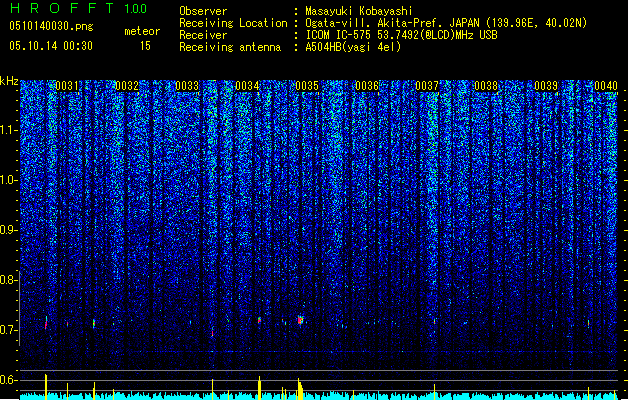Screen dimensions: 629x400
Task: Click the observer name Masayuki Kobayashi
Action: tap(359, 11)
